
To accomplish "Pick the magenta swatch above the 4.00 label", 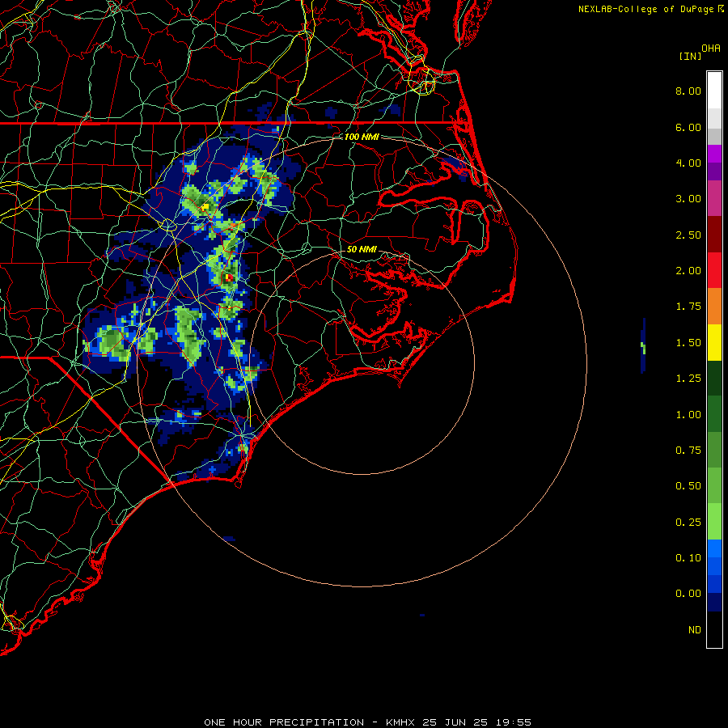I will 714,154.
